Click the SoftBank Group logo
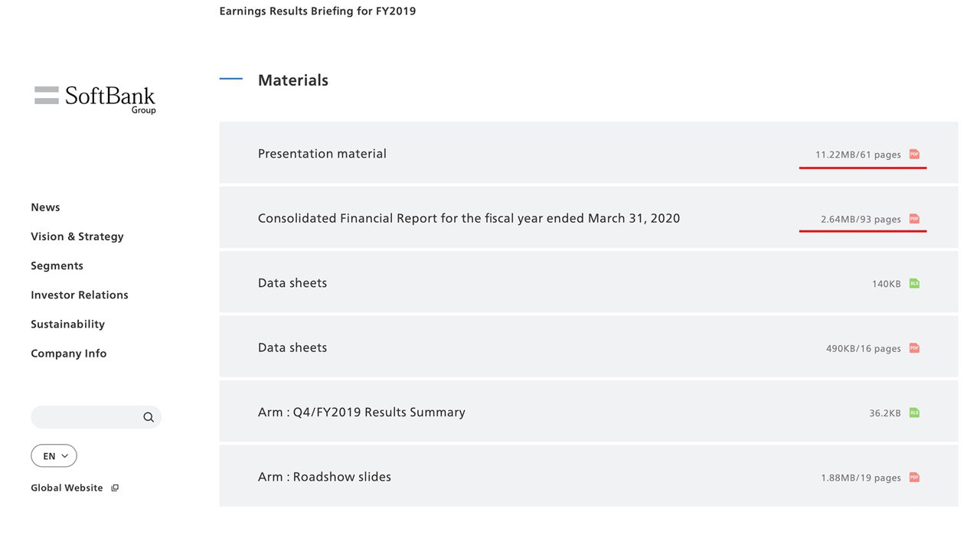Screen dimensions: 980x535 [95, 98]
